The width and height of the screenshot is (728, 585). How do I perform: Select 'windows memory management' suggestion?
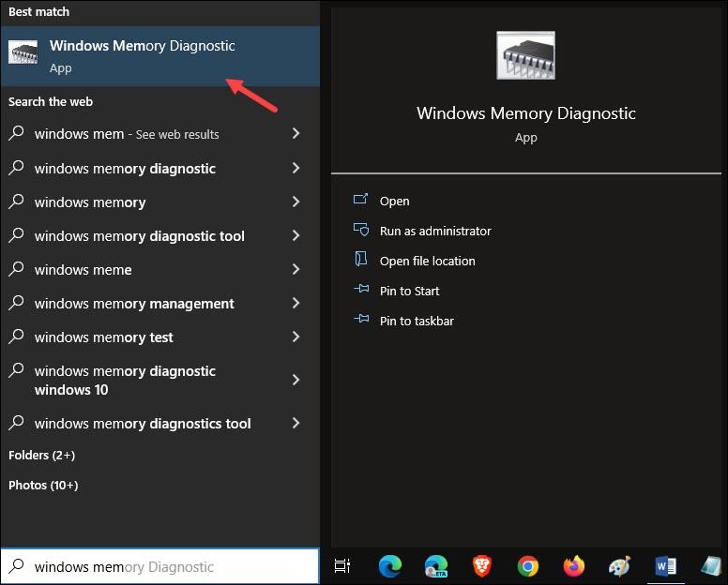click(160, 304)
